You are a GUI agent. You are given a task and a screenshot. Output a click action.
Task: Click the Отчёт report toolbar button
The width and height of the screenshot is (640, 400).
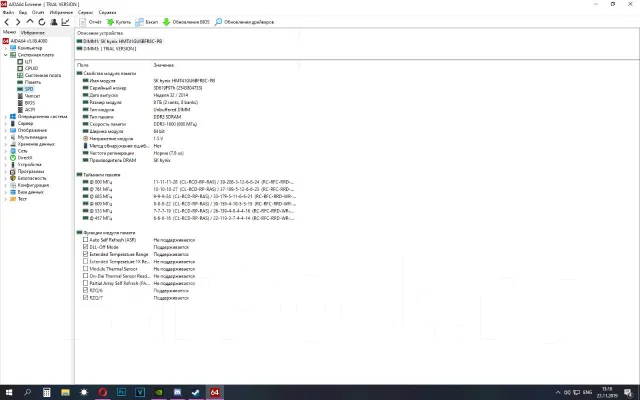coord(90,22)
